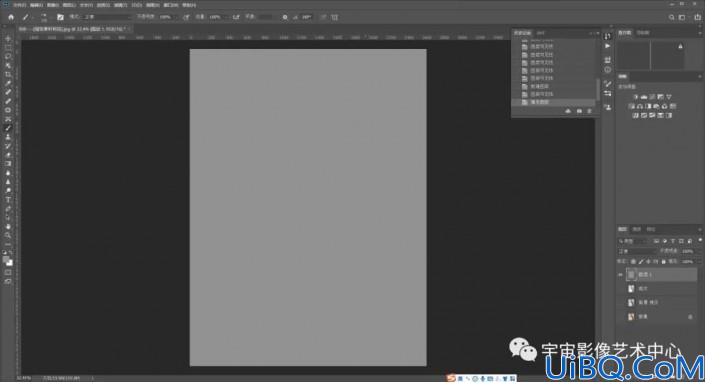Open the smoothing options gear
The height and width of the screenshot is (382, 705).
285,17
